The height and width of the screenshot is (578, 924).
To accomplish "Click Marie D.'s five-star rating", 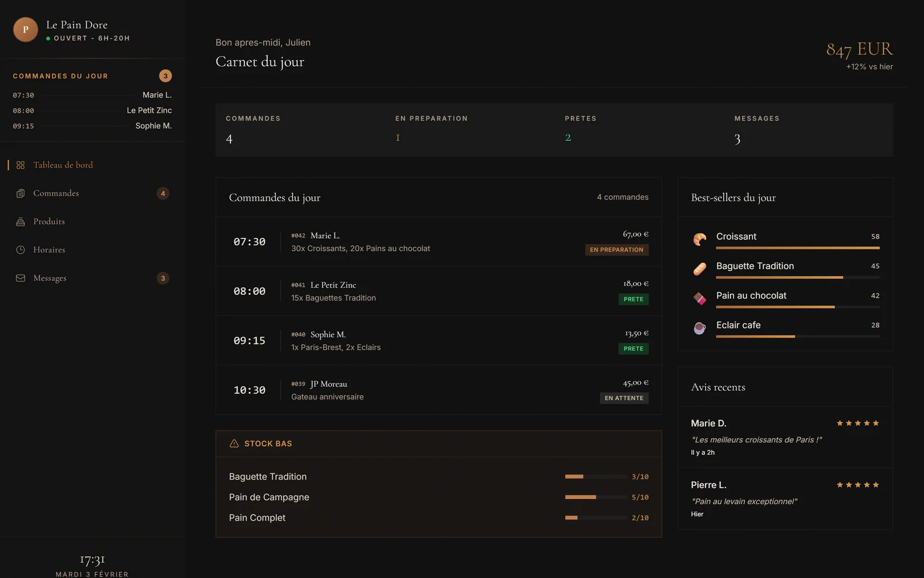I will pyautogui.click(x=858, y=424).
